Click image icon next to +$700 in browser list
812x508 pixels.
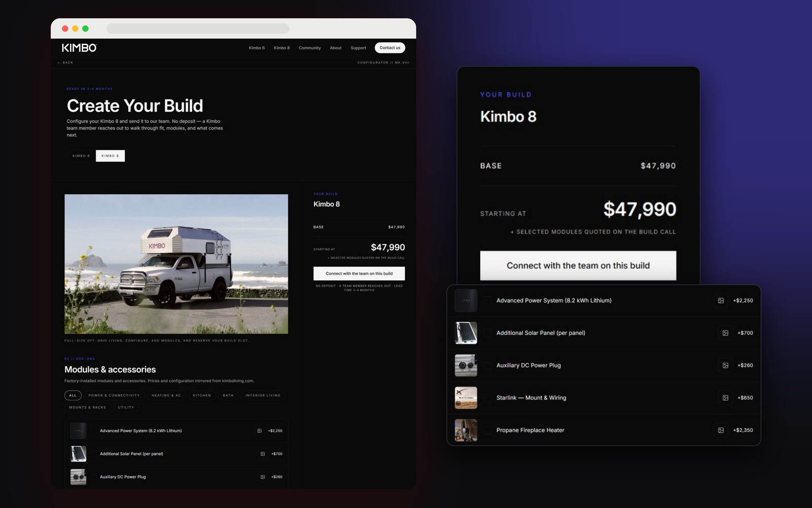coord(262,454)
